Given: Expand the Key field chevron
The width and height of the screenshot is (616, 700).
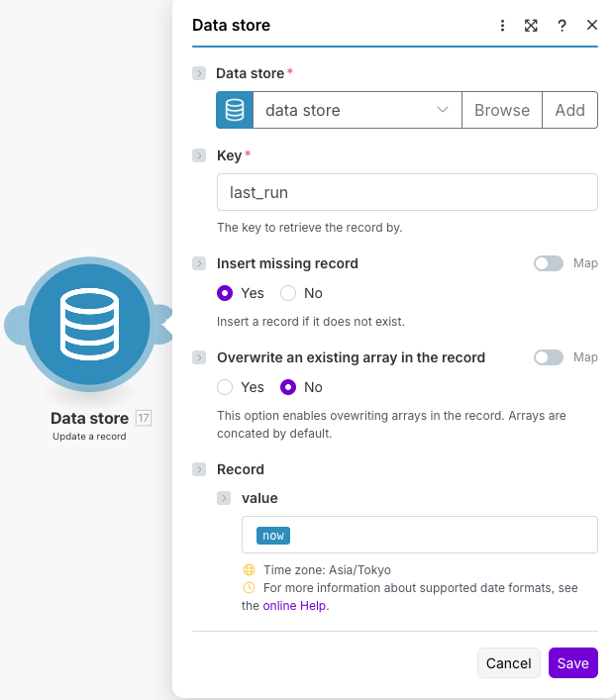Looking at the screenshot, I should 199,155.
